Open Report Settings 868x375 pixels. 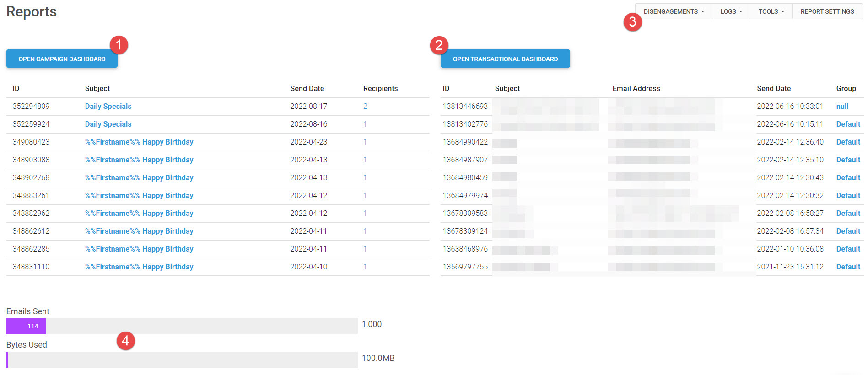pyautogui.click(x=827, y=11)
